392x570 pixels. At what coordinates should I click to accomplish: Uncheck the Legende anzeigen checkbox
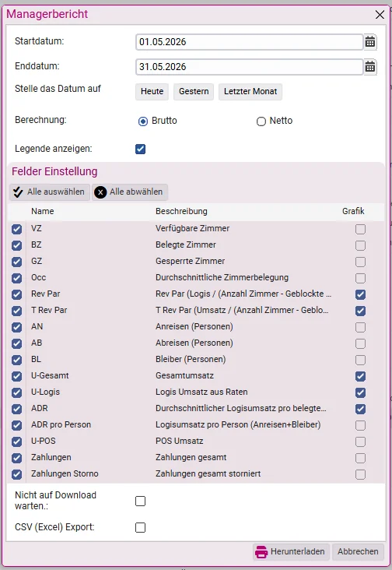point(141,149)
